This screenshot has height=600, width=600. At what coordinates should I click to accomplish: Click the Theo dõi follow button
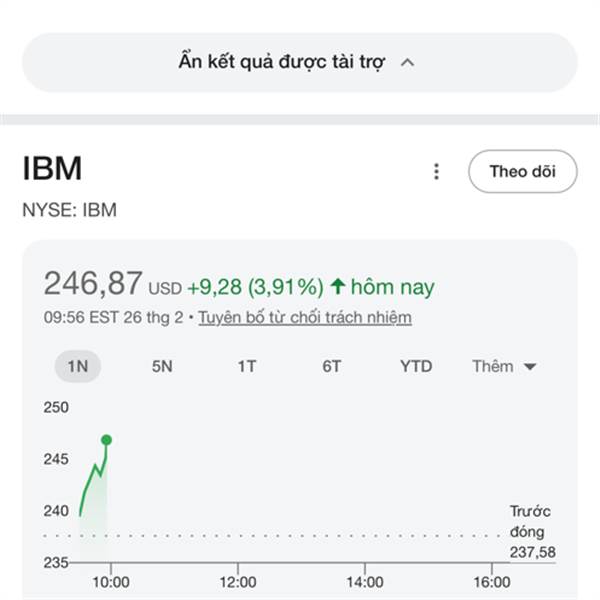(522, 171)
